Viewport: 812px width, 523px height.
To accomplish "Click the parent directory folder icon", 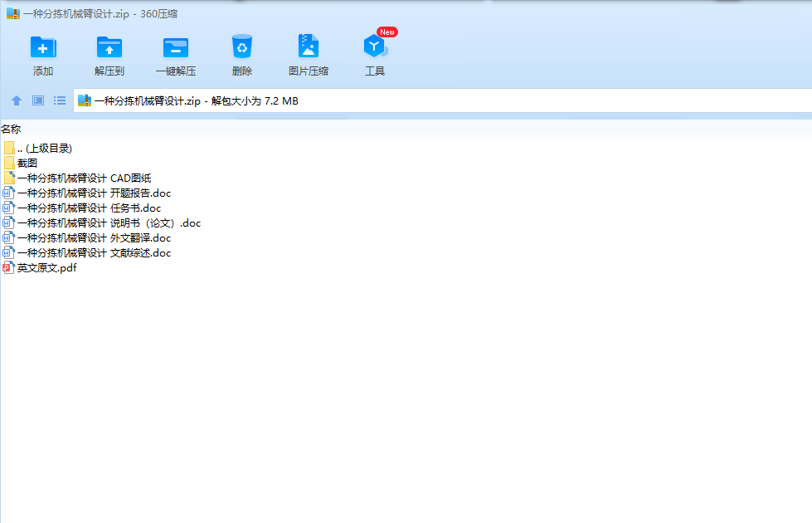I will pos(9,149).
